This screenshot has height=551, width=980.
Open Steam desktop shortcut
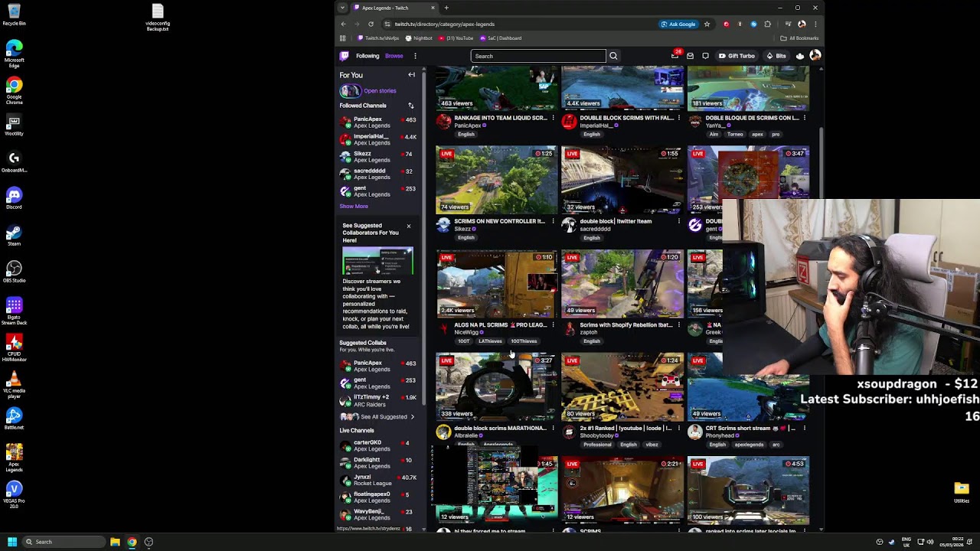[x=14, y=234]
